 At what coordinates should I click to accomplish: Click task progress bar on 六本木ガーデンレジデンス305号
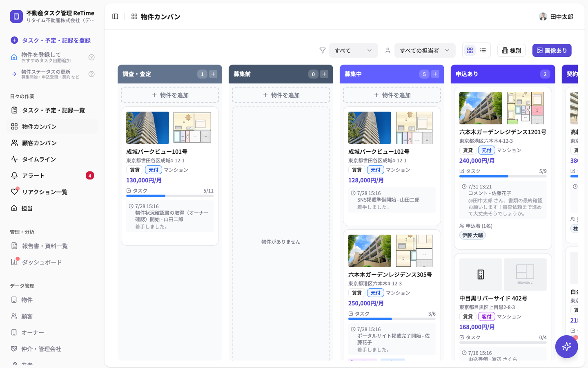point(392,319)
